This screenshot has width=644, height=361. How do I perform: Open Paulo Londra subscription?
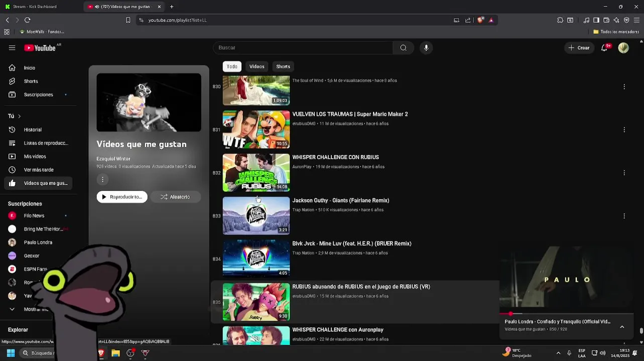click(x=38, y=243)
